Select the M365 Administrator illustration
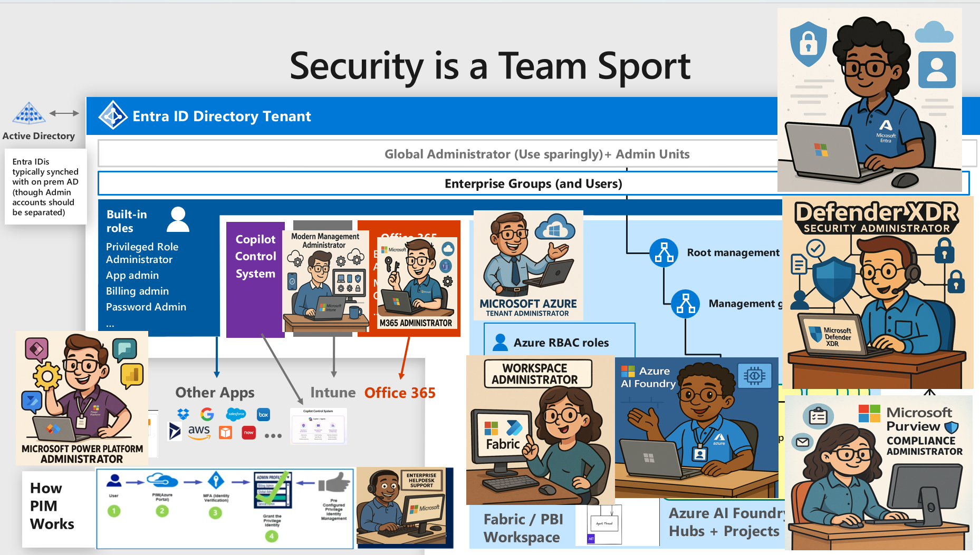The width and height of the screenshot is (980, 555). point(417,283)
